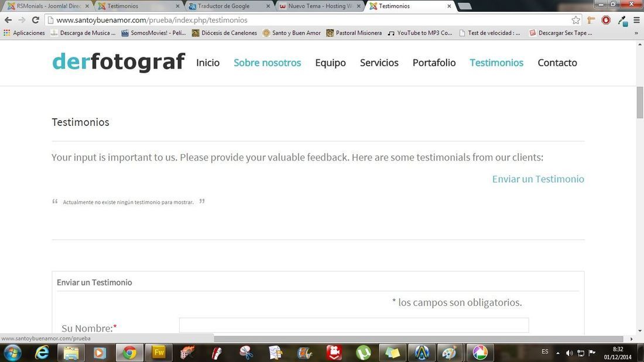The image size is (644, 362).
Task: Click the scrollbar down arrow
Action: coord(640,331)
